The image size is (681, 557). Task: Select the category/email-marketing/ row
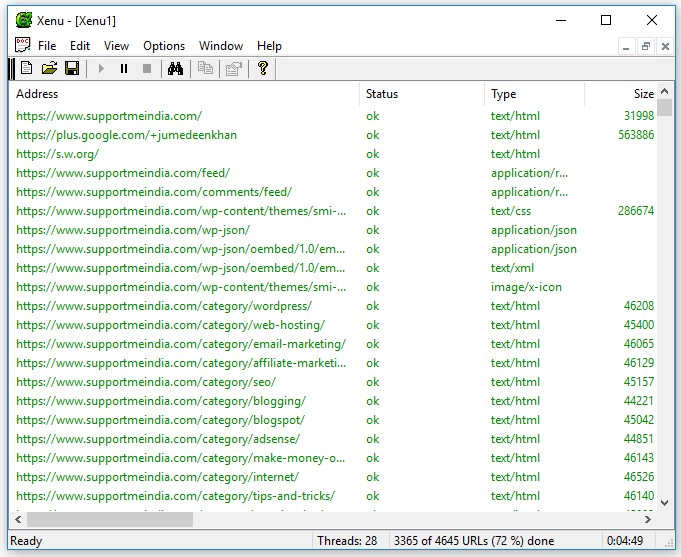tap(333, 344)
